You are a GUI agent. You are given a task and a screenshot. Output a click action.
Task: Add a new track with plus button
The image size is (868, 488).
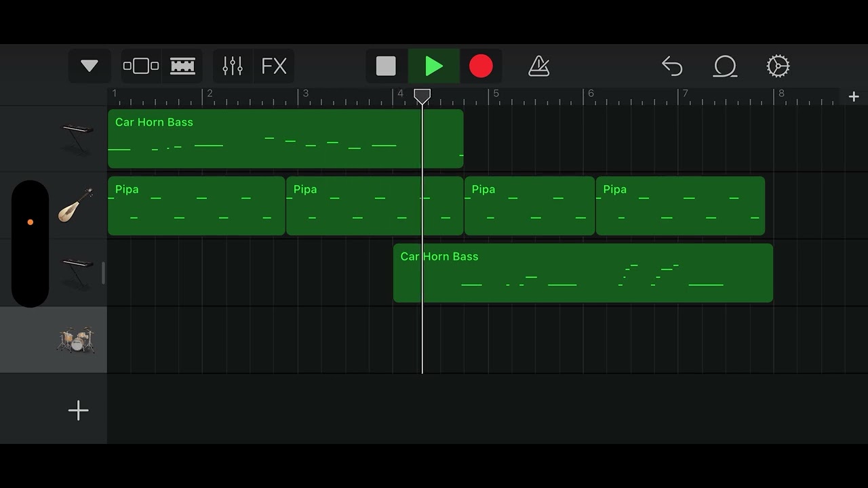tap(78, 410)
